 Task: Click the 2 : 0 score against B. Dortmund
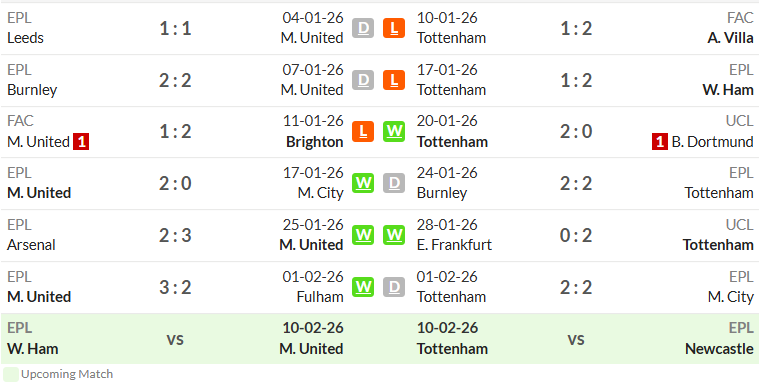[x=576, y=131]
